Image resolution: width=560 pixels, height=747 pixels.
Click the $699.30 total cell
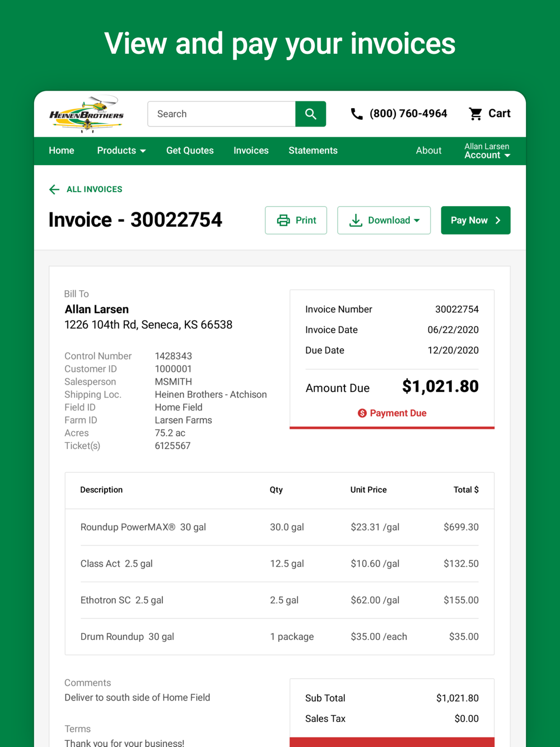click(x=461, y=527)
